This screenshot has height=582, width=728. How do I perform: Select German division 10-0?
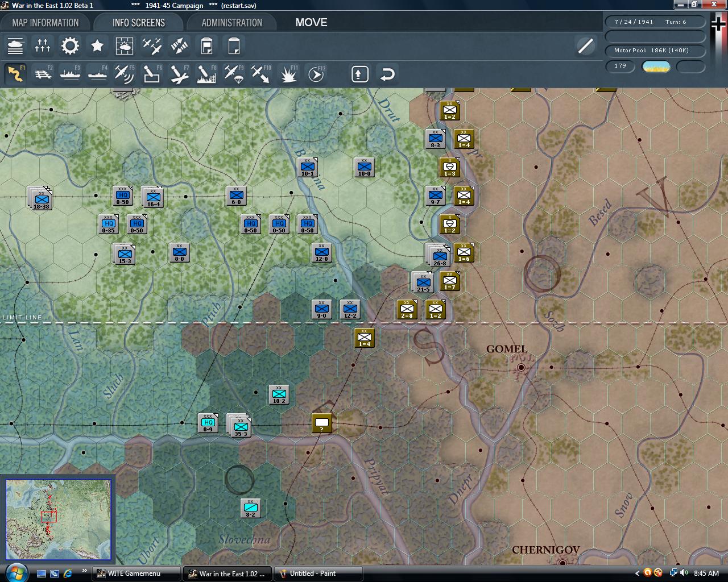pyautogui.click(x=364, y=167)
